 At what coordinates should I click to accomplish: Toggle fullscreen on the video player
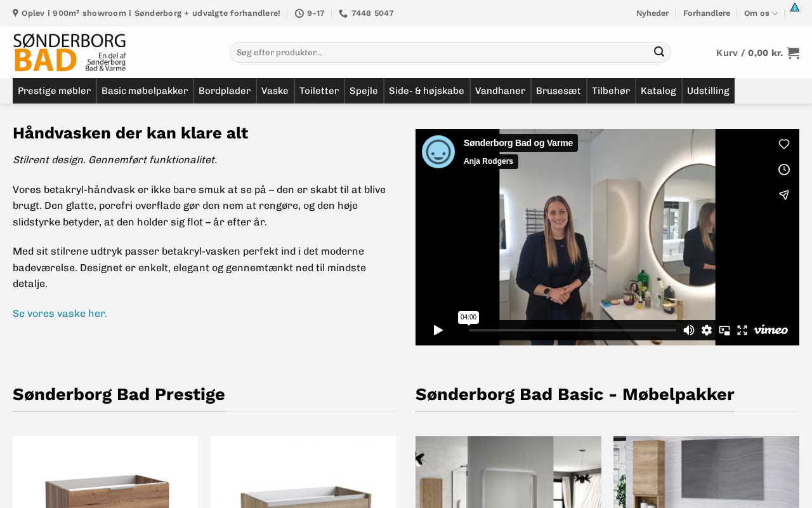tap(742, 330)
